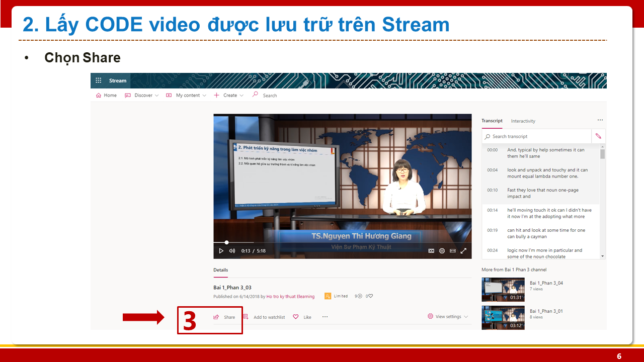Open the Create menu
The height and width of the screenshot is (362, 644).
[x=229, y=96]
